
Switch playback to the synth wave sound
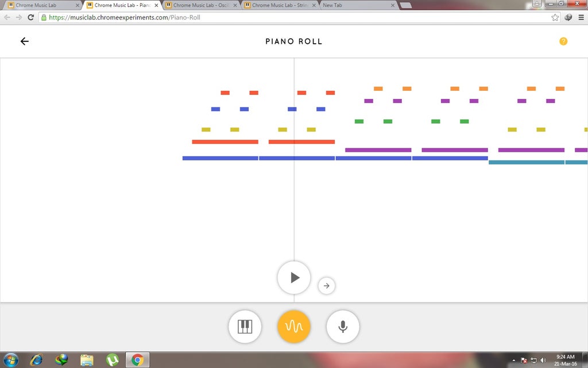293,326
